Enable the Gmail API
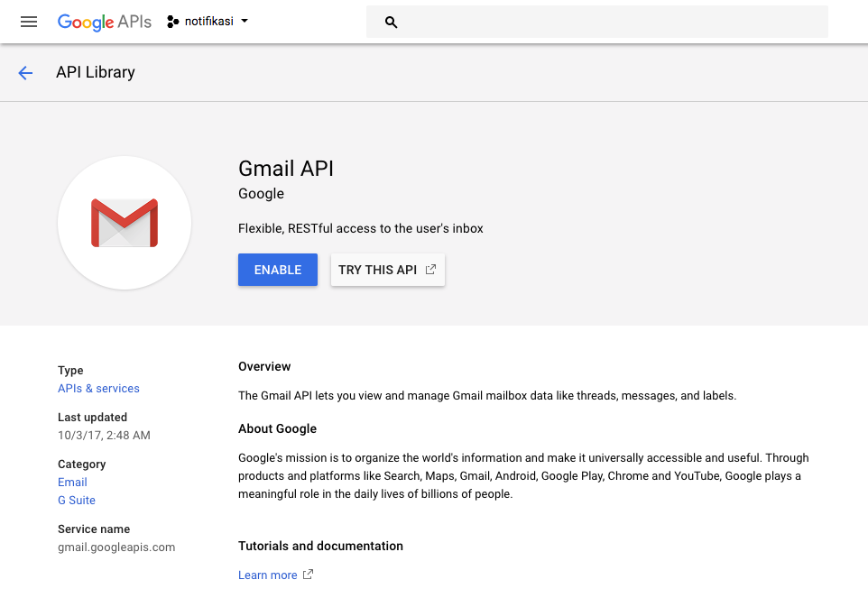The width and height of the screenshot is (868, 598). click(x=278, y=270)
